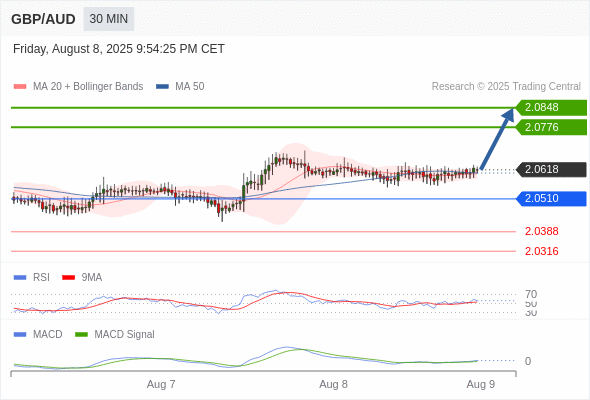Click the 2.0618 current price tag

tap(551, 169)
